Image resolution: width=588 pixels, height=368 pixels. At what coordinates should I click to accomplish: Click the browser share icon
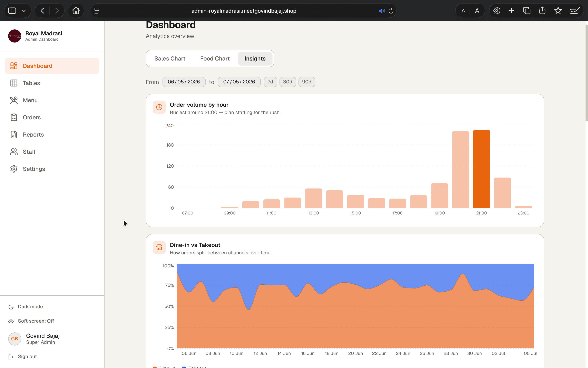pos(542,11)
